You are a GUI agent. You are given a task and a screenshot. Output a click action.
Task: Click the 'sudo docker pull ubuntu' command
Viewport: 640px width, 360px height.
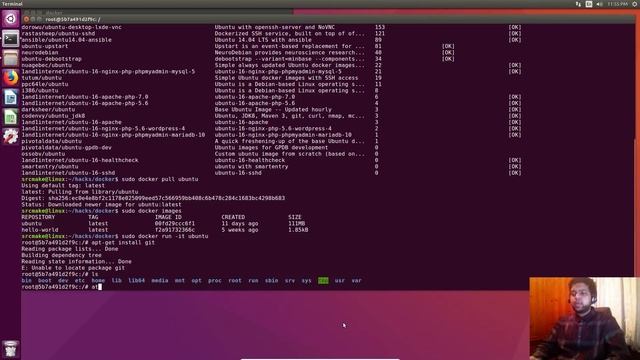[160, 179]
